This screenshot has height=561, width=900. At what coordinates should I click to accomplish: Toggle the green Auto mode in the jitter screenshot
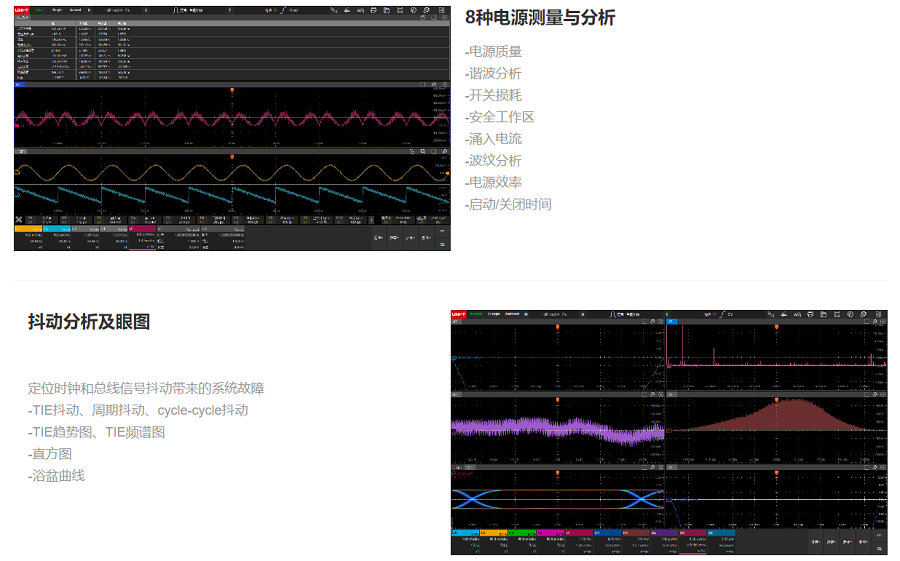476,313
